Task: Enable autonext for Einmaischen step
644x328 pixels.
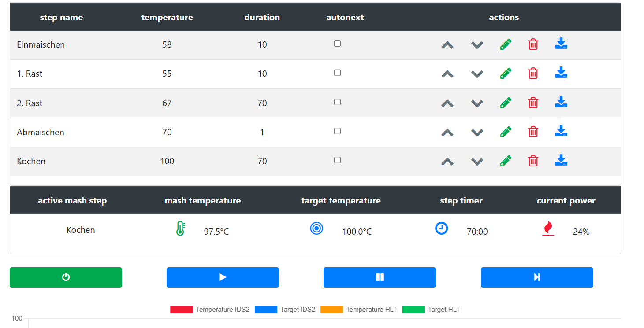Action: pyautogui.click(x=337, y=44)
